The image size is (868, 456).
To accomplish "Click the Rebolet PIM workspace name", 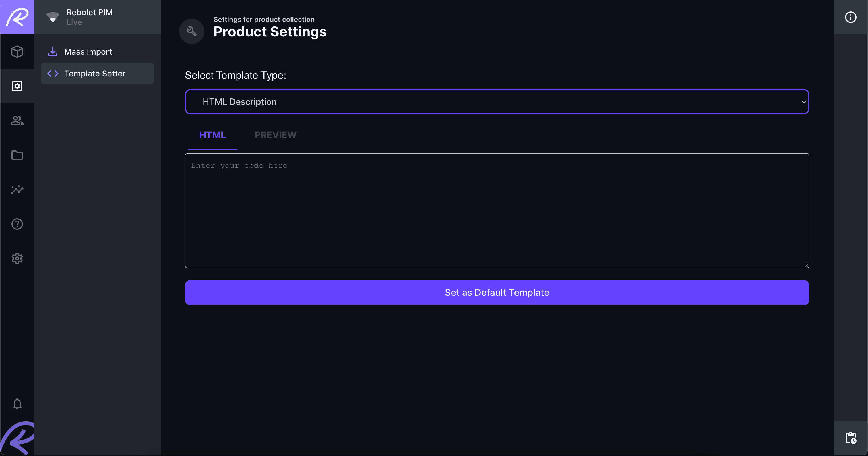I will click(x=89, y=12).
